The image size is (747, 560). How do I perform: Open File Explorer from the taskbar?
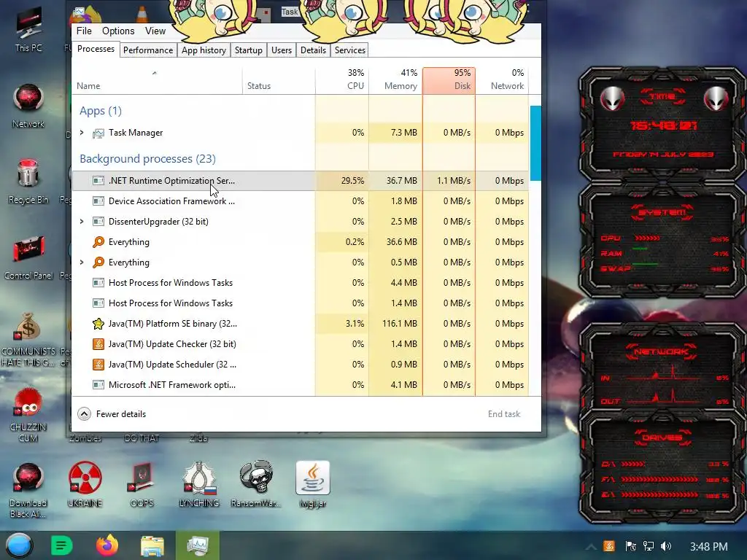click(x=152, y=545)
